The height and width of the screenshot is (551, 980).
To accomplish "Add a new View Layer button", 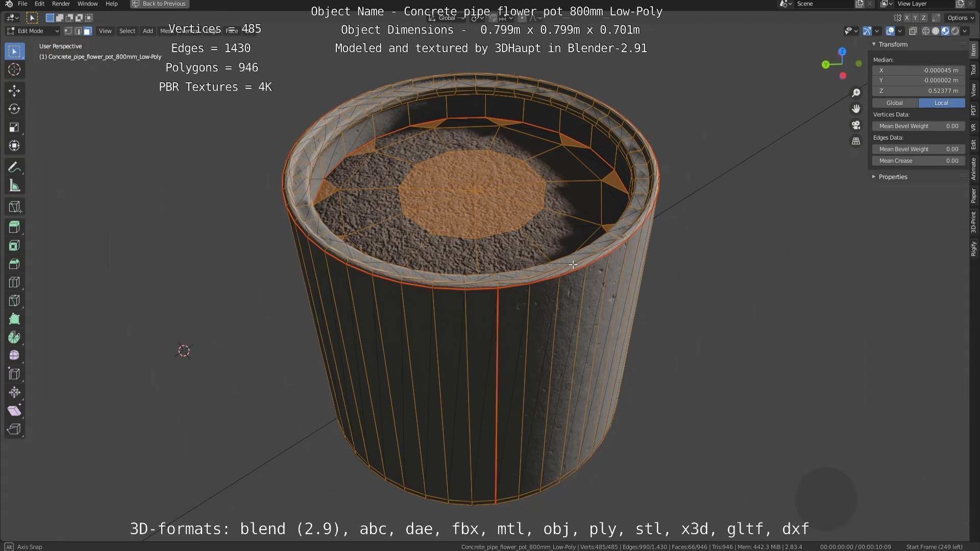I will point(960,4).
